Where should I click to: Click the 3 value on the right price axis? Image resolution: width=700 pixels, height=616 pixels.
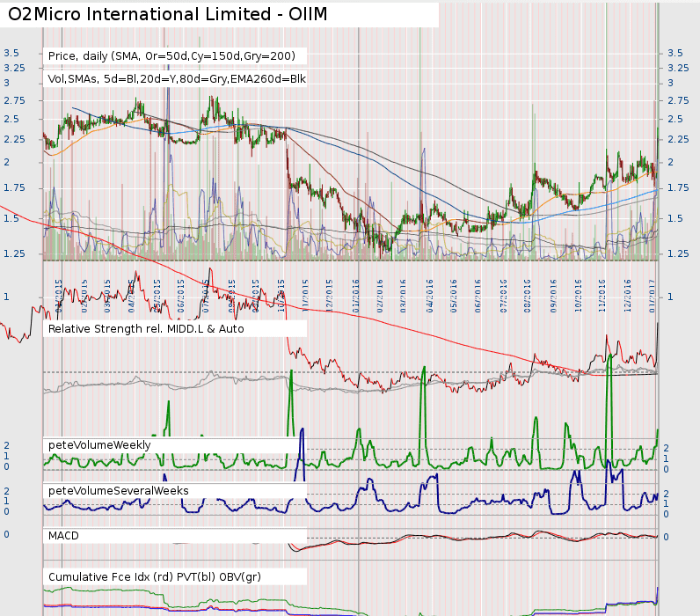(670, 83)
